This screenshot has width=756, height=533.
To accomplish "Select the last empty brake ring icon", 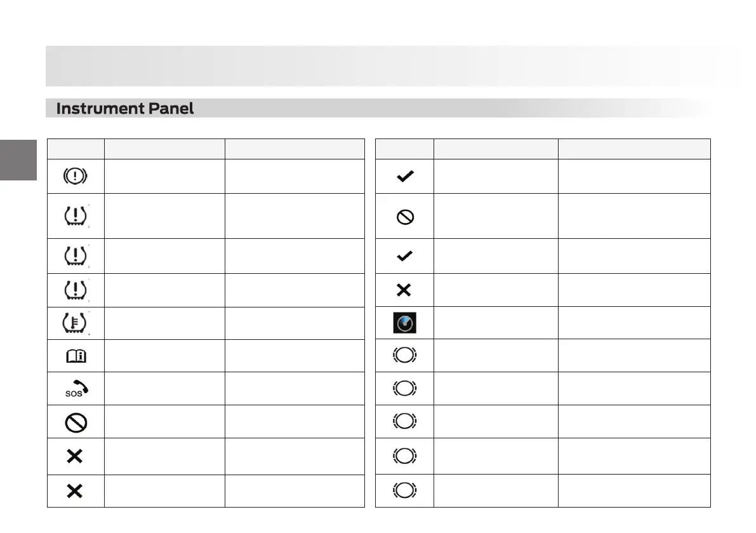I will [x=405, y=490].
